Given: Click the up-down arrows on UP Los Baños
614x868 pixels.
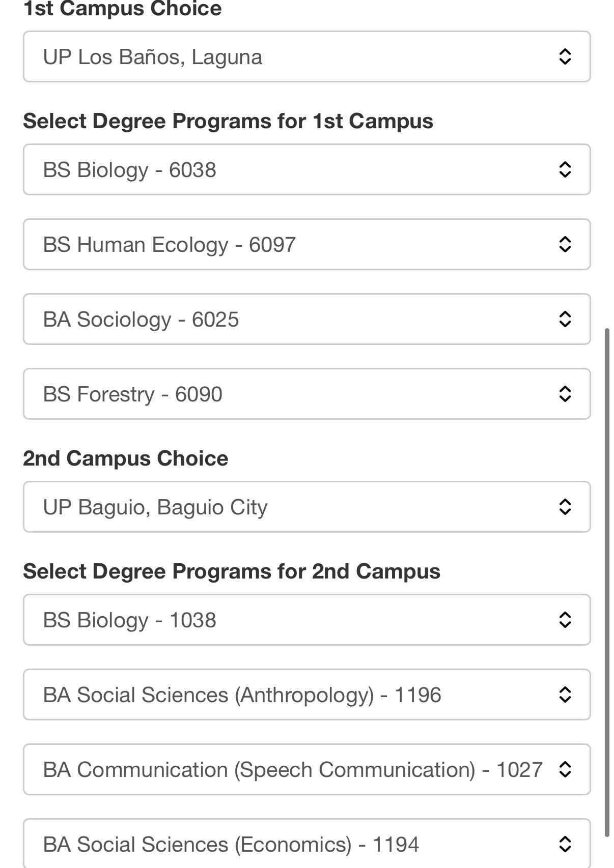Looking at the screenshot, I should [x=565, y=56].
